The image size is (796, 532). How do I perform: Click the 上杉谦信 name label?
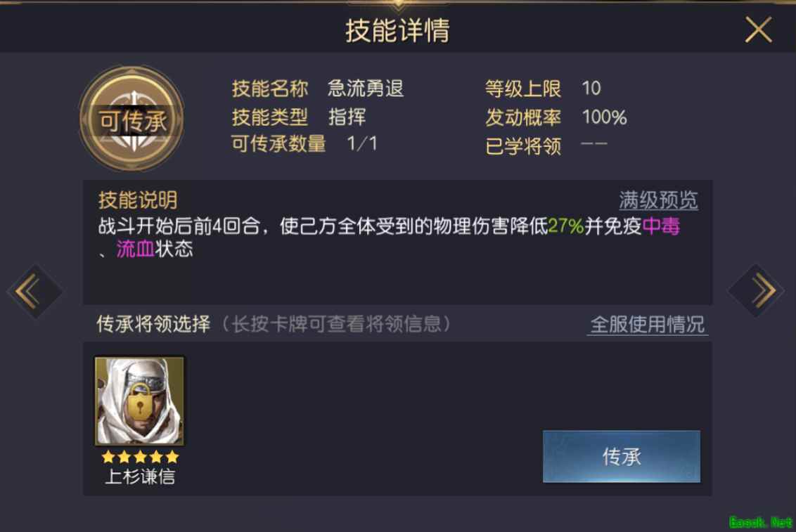(140, 476)
